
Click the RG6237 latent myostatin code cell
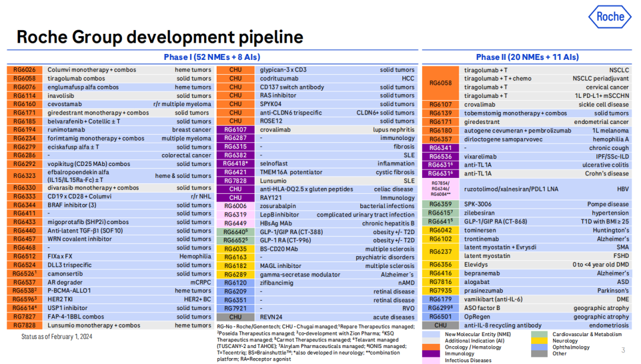click(440, 251)
